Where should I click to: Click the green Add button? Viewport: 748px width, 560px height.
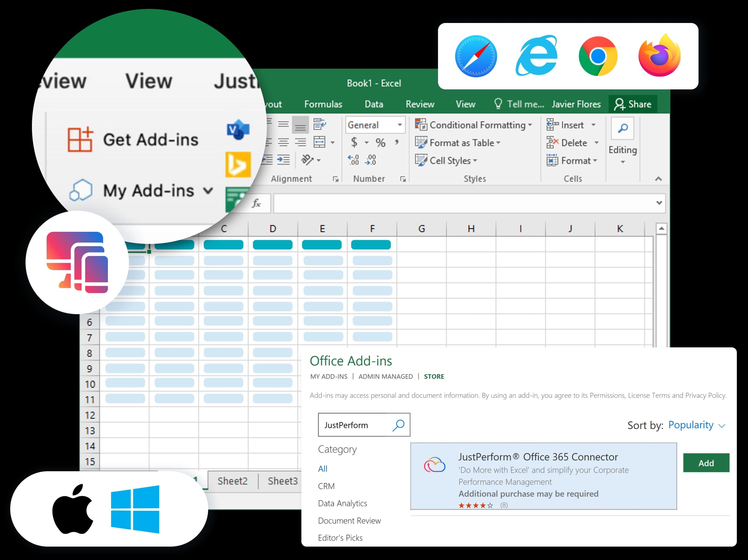[706, 463]
